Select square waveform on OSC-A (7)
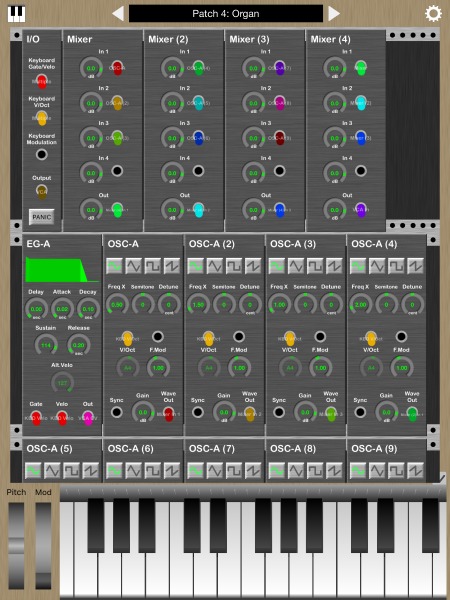 click(234, 471)
